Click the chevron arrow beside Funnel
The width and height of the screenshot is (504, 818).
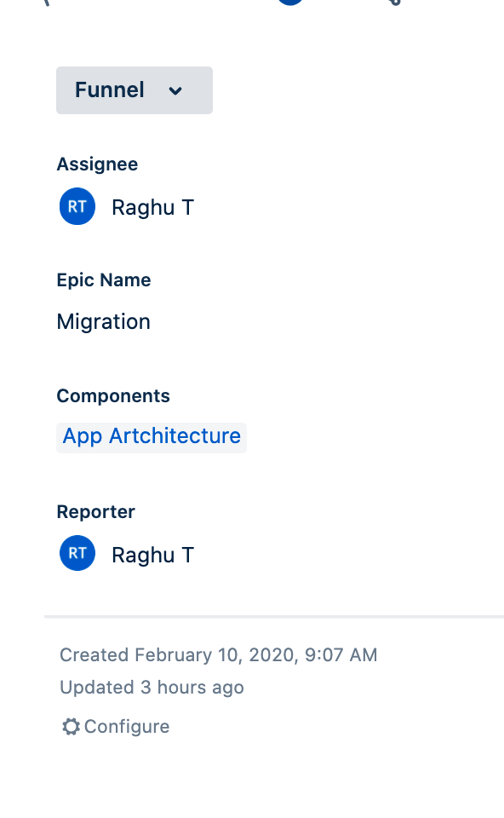pyautogui.click(x=175, y=91)
